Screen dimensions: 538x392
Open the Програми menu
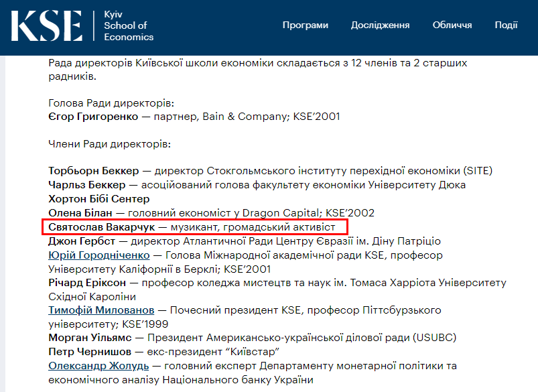tap(306, 25)
